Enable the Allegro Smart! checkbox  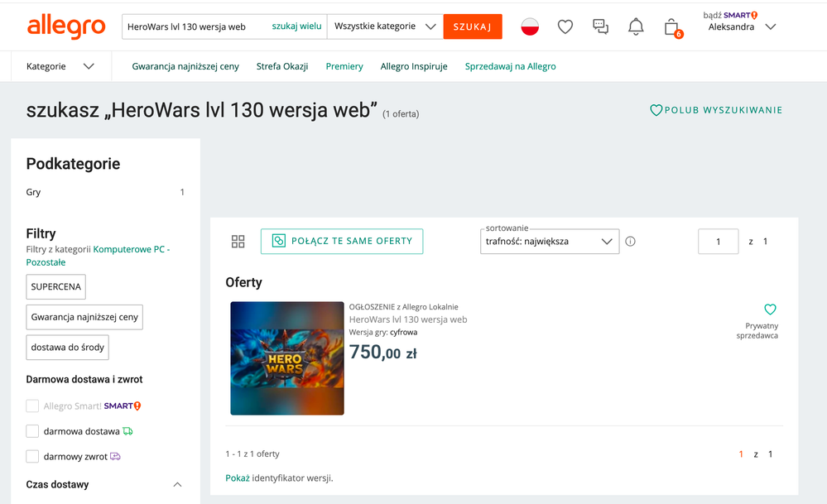coord(32,406)
